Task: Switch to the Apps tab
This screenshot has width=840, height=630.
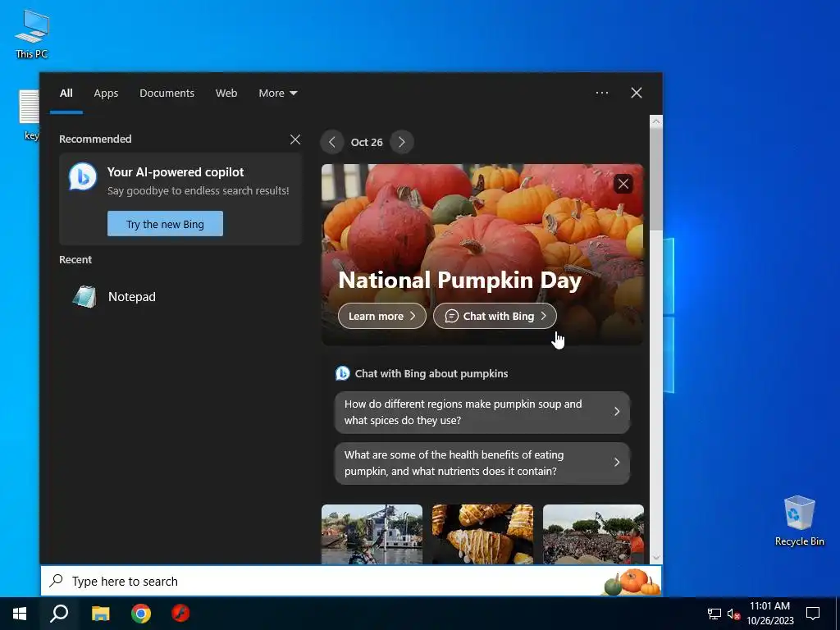Action: pos(106,94)
